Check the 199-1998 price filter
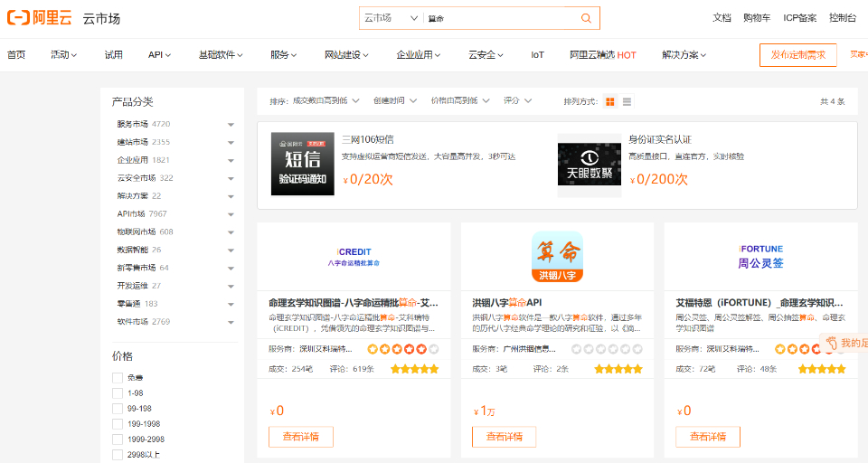868x463 pixels. 118,424
